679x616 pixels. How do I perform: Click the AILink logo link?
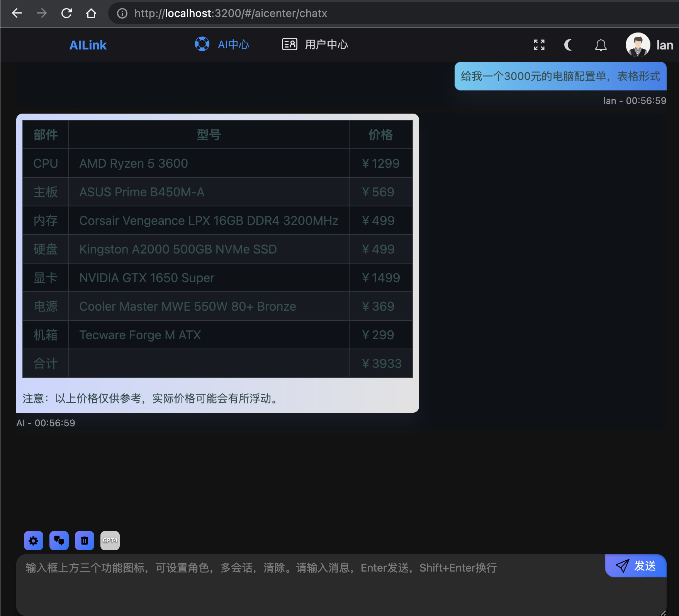tap(88, 45)
